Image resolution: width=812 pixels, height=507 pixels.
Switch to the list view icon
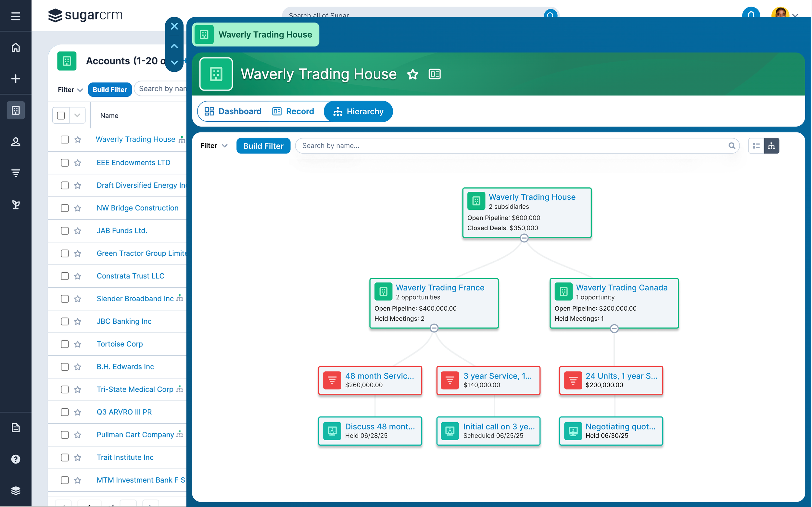[756, 145]
